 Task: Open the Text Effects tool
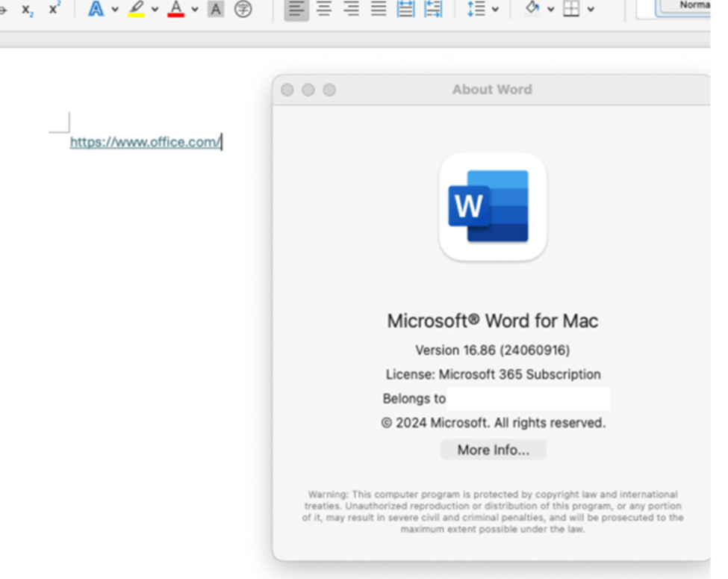tap(96, 9)
